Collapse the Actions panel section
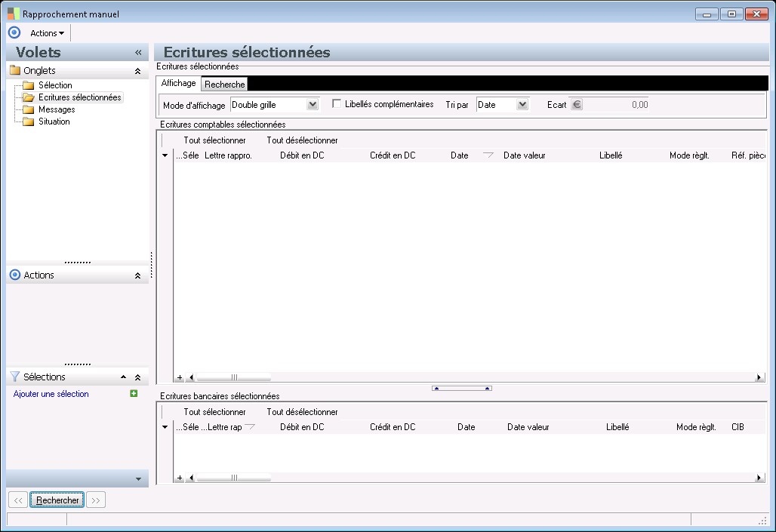Screen dimensions: 776x532 [x=137, y=275]
